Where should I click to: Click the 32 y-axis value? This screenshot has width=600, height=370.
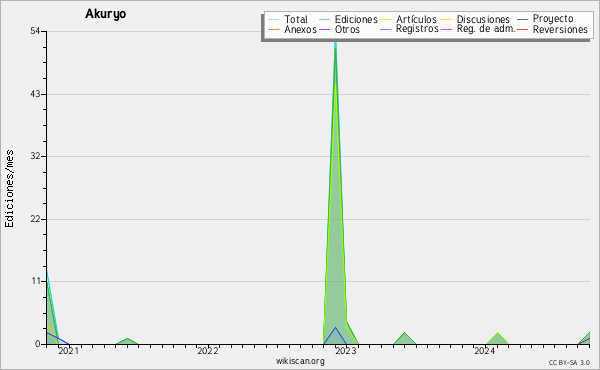coord(35,156)
